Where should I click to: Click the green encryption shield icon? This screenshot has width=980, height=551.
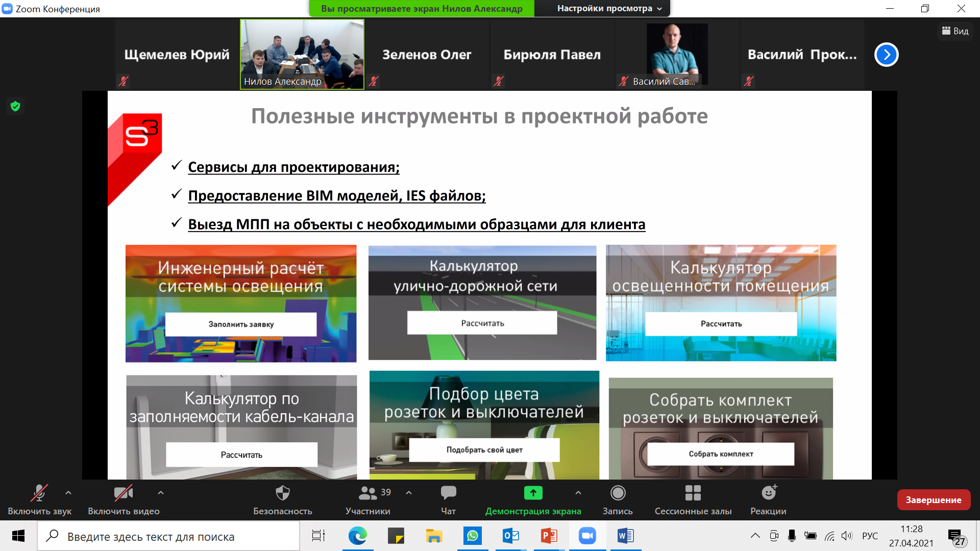15,106
